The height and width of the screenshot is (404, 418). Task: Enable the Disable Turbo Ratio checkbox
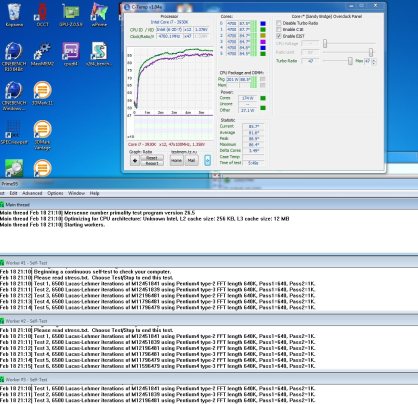pos(279,23)
